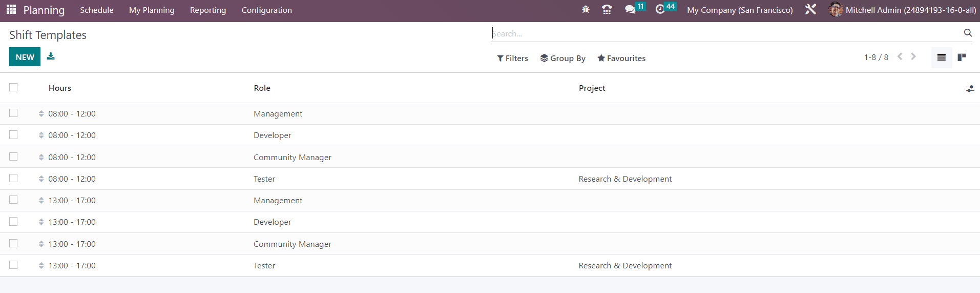Viewport: 980px width, 293px height.
Task: Sort by the Role column header
Action: coord(262,88)
